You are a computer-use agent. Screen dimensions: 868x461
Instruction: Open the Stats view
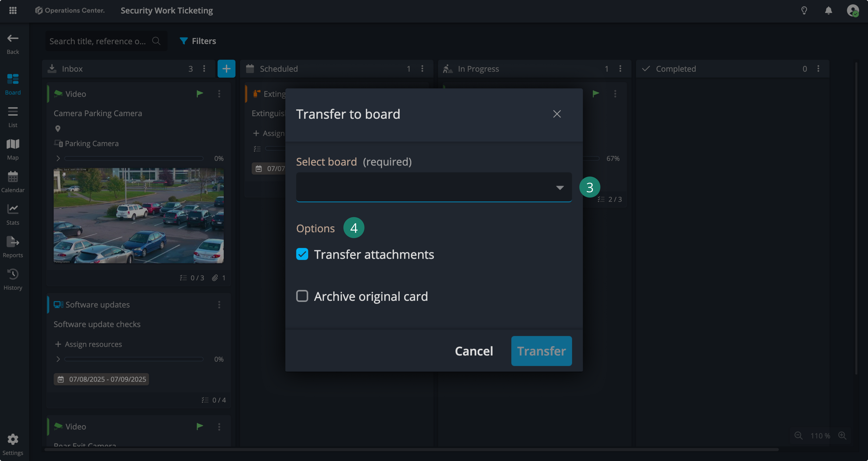13,215
